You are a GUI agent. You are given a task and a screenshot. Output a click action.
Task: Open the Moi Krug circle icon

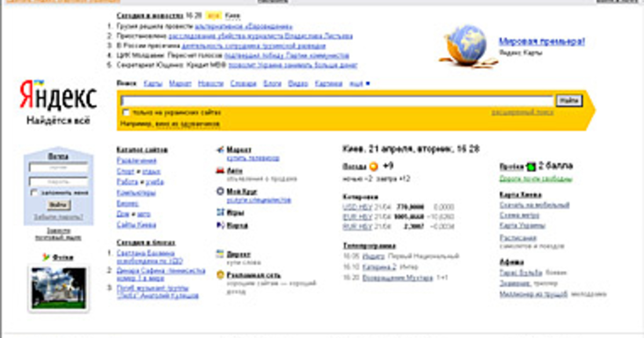[220, 191]
